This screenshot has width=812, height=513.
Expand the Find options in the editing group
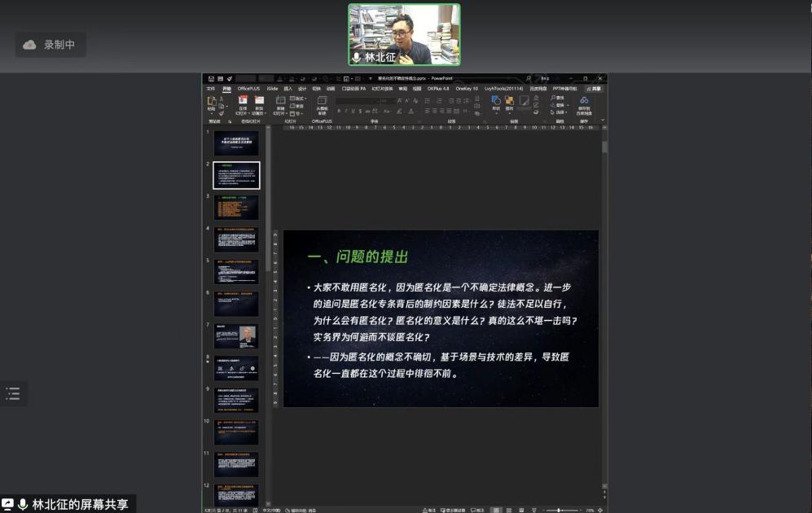(x=559, y=98)
